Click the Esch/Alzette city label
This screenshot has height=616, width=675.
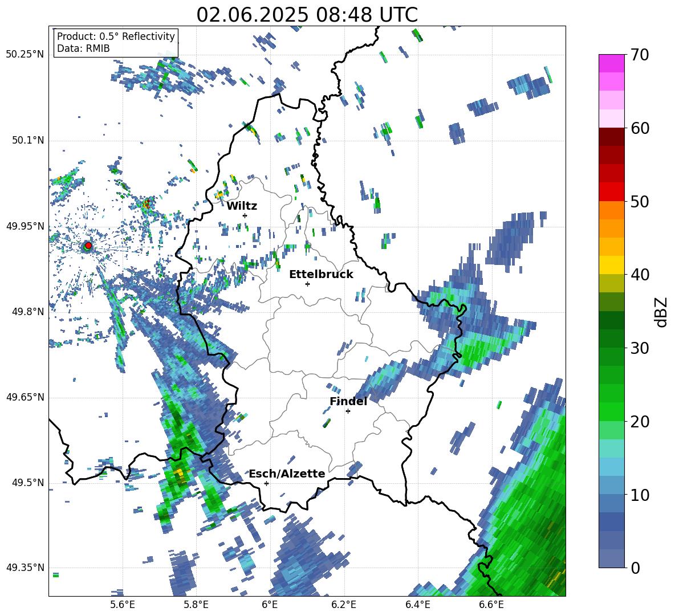click(x=287, y=474)
